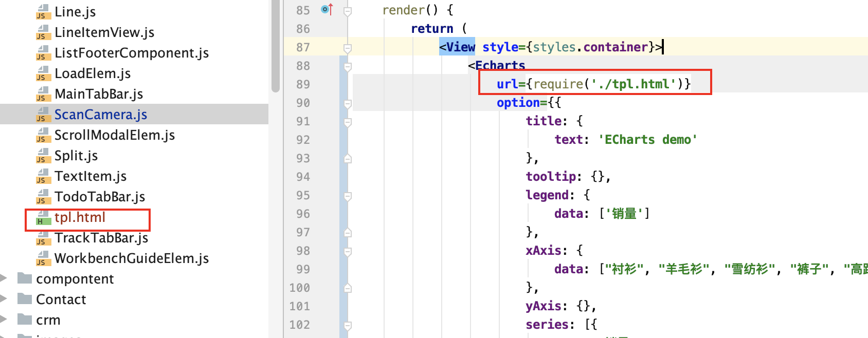Select the Contact folder name

point(61,299)
